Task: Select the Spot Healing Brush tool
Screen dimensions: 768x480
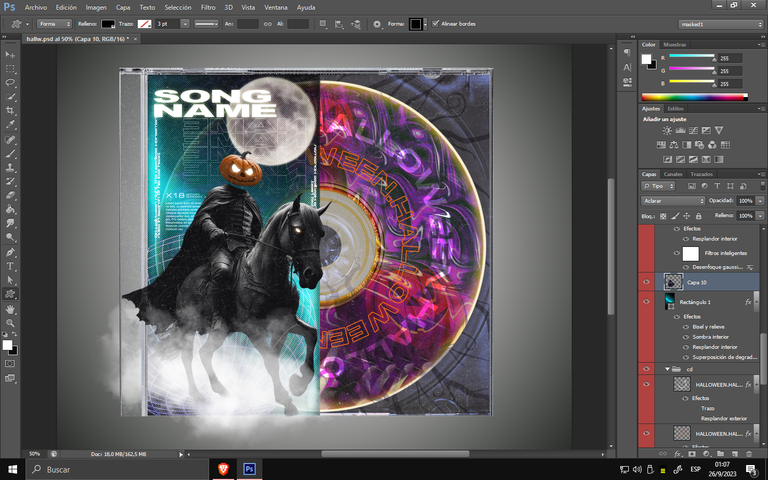Action: 10,140
